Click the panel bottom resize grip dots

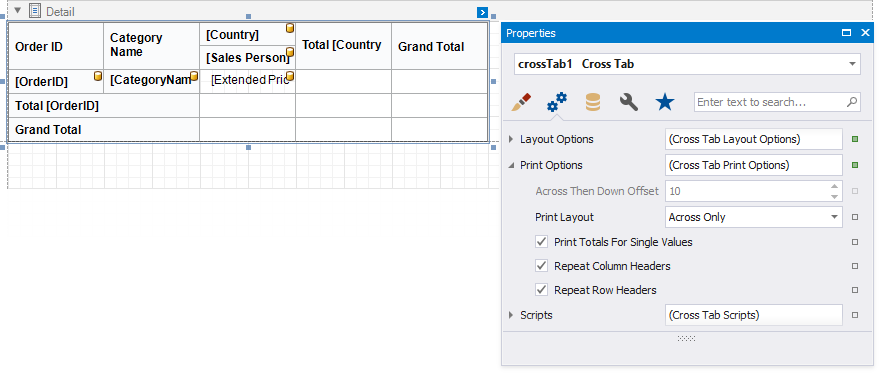686,339
